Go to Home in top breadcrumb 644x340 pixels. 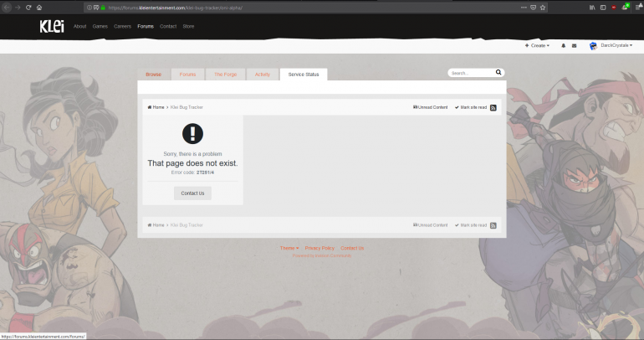[156, 107]
